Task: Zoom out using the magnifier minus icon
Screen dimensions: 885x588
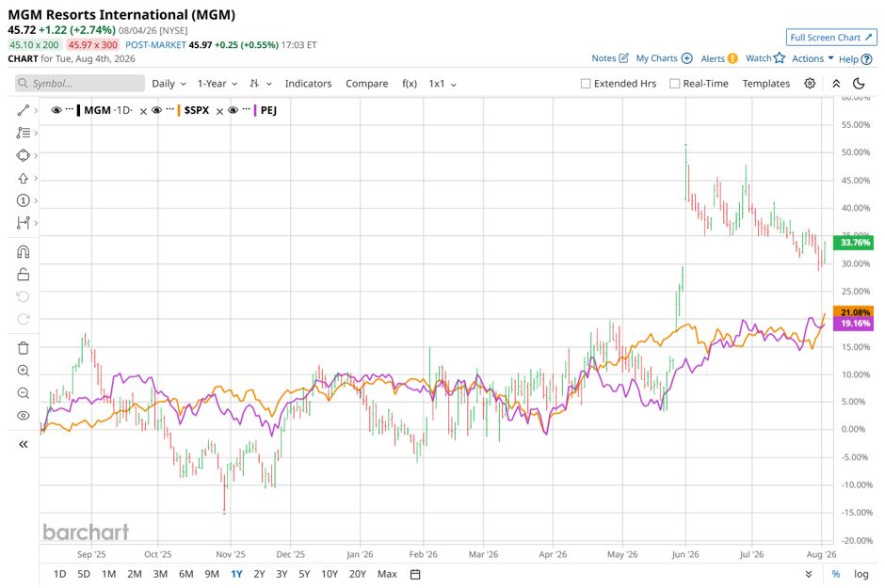Action: (24, 393)
